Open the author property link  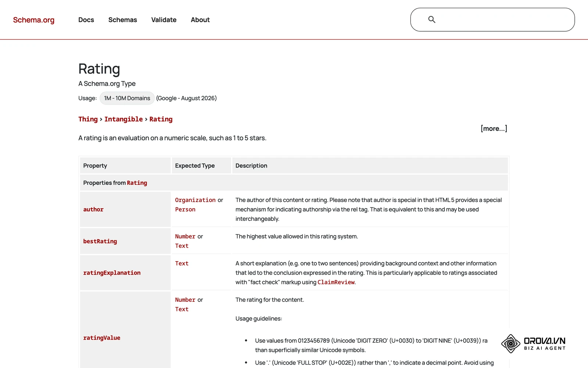(x=93, y=209)
